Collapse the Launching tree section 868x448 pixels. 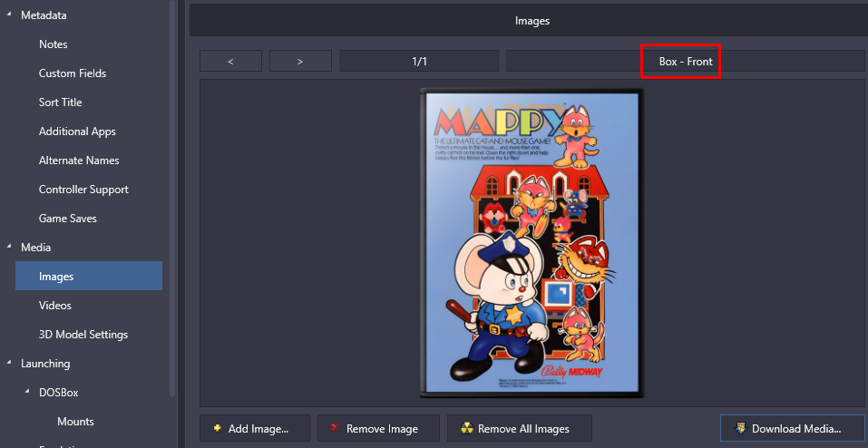(9, 364)
